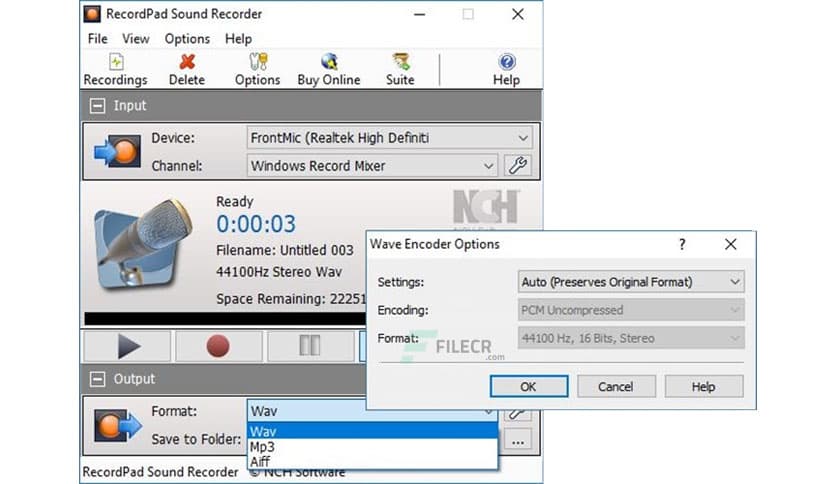Open the File menu
836x484 pixels.
(x=98, y=39)
